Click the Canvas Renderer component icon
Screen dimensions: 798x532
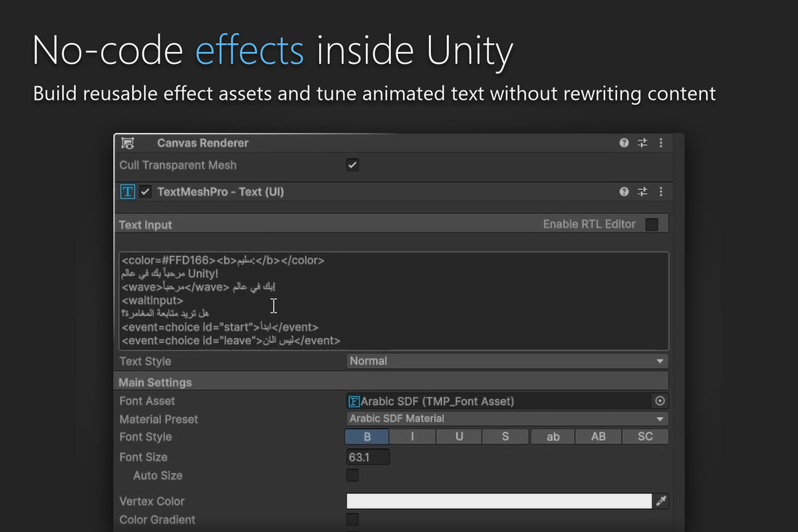click(128, 143)
